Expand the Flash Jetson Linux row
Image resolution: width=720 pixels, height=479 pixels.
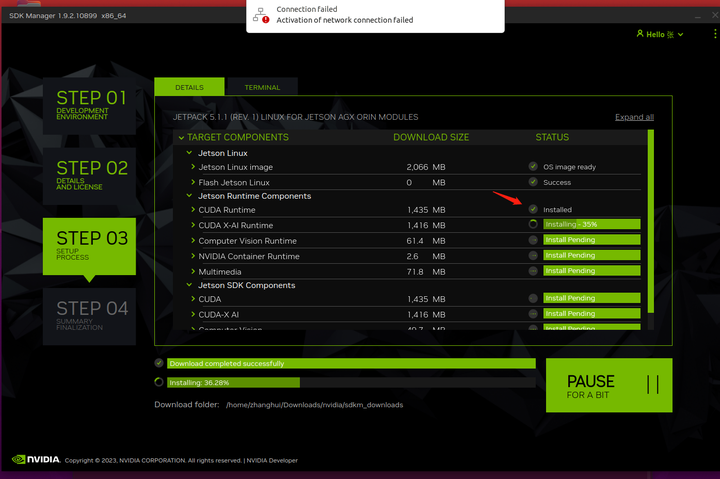click(x=193, y=182)
